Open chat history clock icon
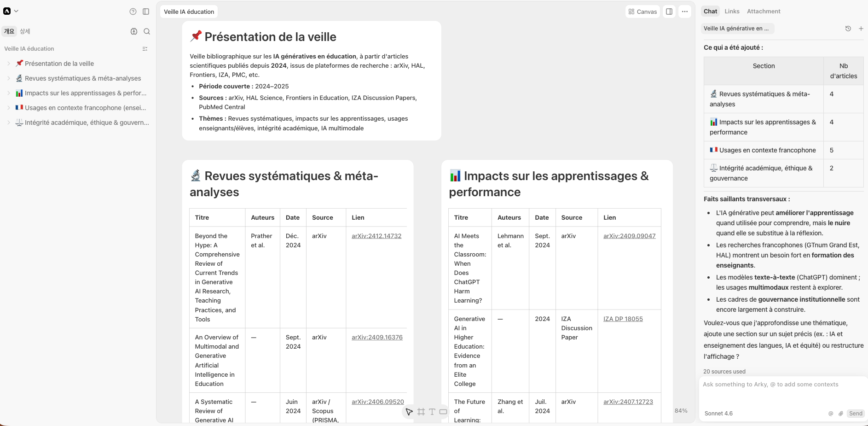868x426 pixels. point(848,29)
